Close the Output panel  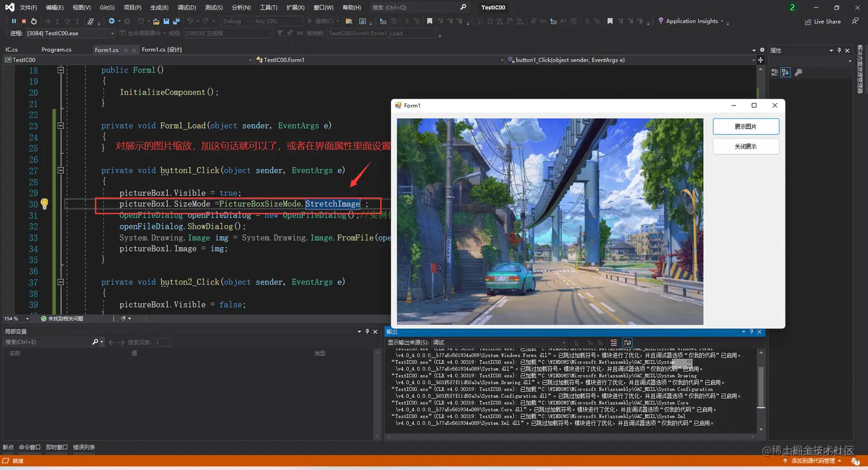tap(759, 332)
